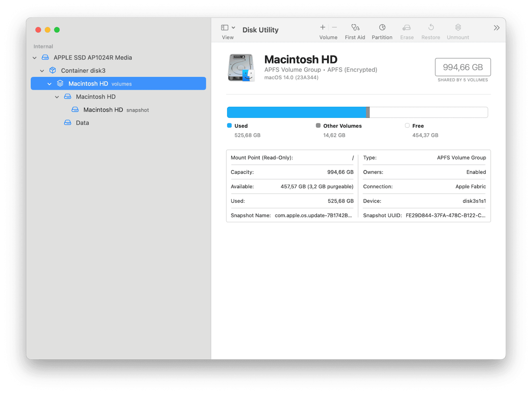
Task: Add a new Volume with the plus icon
Action: coord(322,27)
